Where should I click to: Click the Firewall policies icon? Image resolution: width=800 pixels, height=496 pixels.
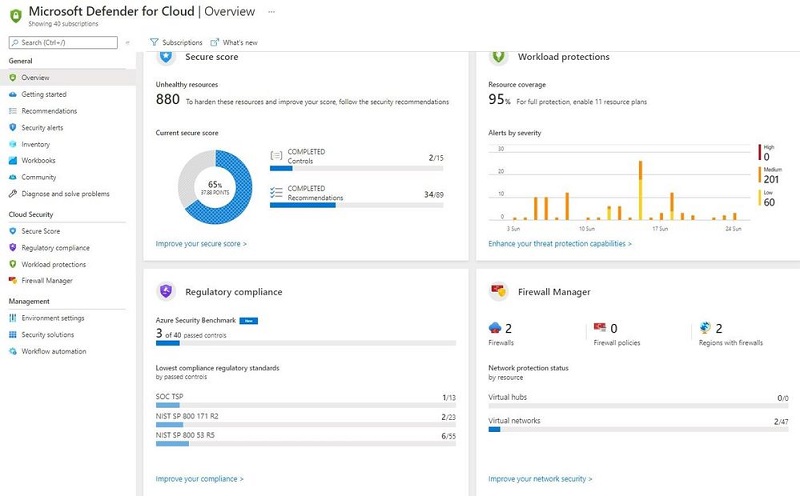[x=600, y=328]
